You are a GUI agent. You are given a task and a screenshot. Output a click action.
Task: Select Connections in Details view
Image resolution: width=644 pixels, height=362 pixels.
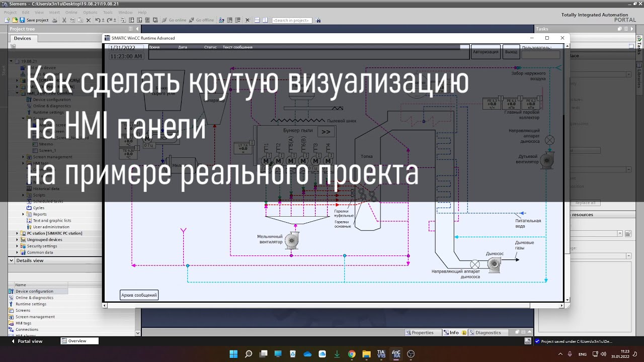pyautogui.click(x=27, y=329)
